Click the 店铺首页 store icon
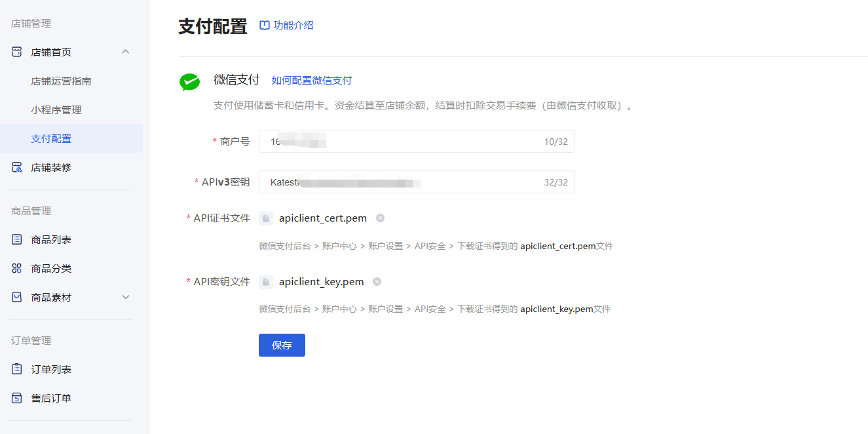The height and width of the screenshot is (434, 868). (x=17, y=52)
